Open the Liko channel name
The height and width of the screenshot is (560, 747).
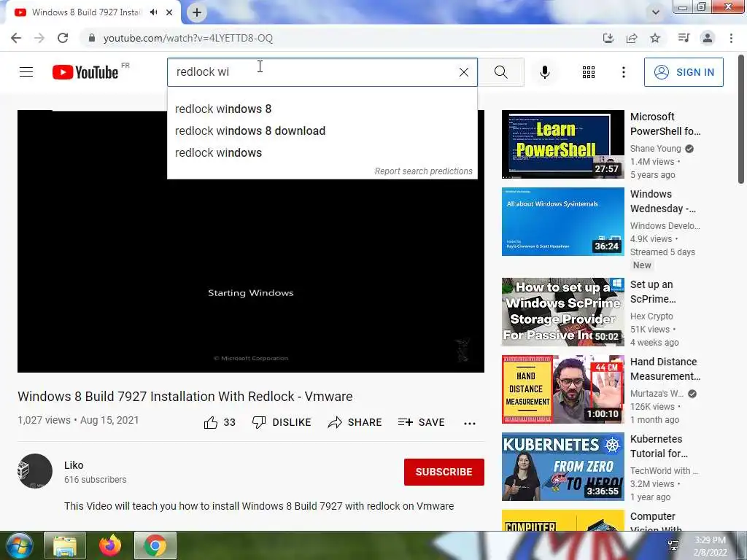74,465
